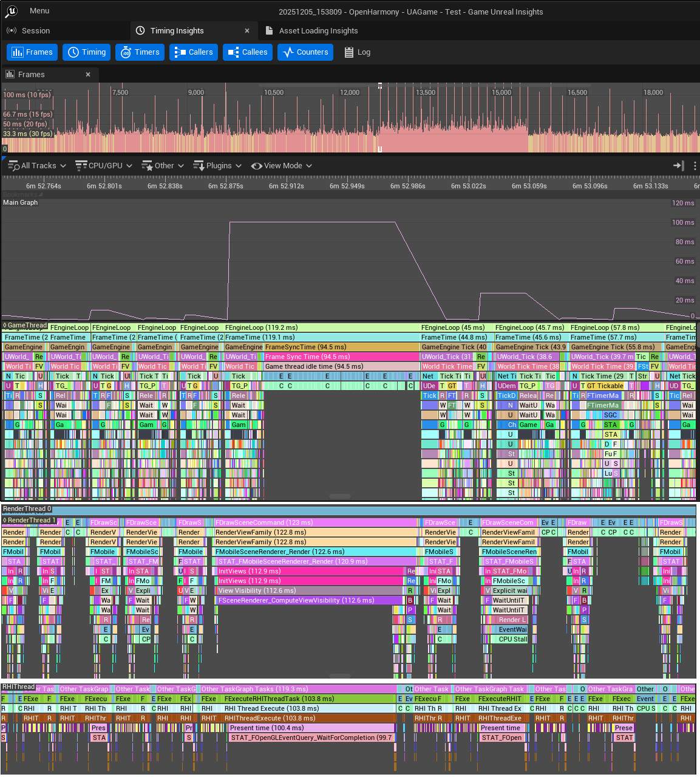Select the FrameTime (119.1 ms) event
Screen dimensions: 700x777
click(x=321, y=338)
